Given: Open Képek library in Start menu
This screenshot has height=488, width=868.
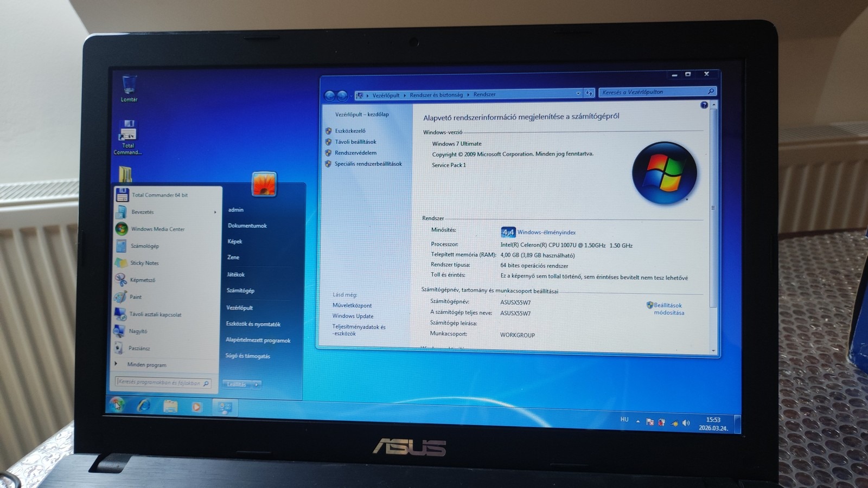Looking at the screenshot, I should pyautogui.click(x=235, y=241).
